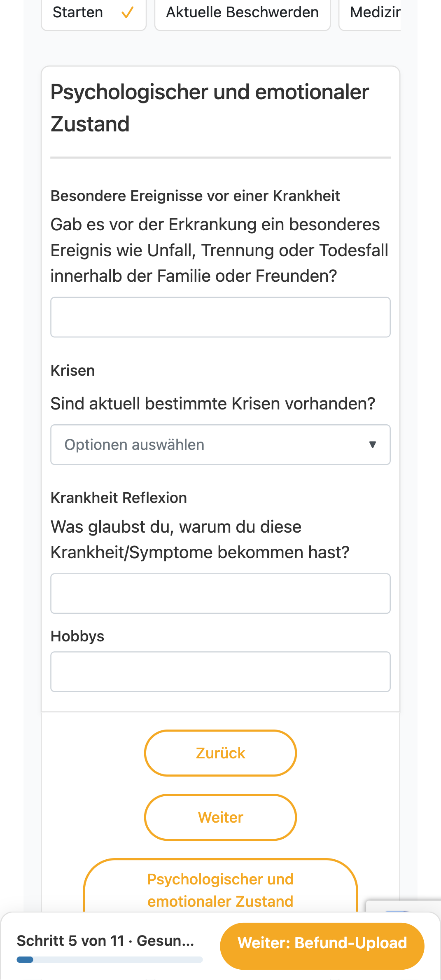Click the Hobbys label text
Image resolution: width=441 pixels, height=980 pixels.
pyautogui.click(x=77, y=636)
